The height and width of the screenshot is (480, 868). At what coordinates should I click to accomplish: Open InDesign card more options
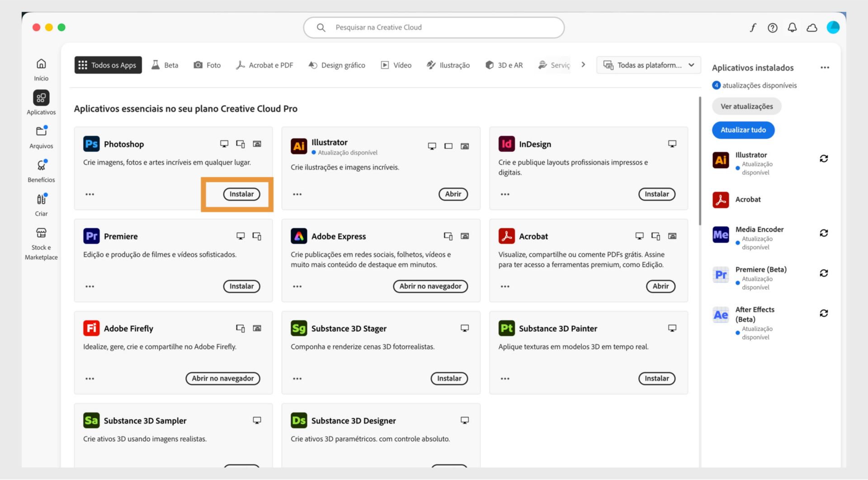pyautogui.click(x=505, y=194)
